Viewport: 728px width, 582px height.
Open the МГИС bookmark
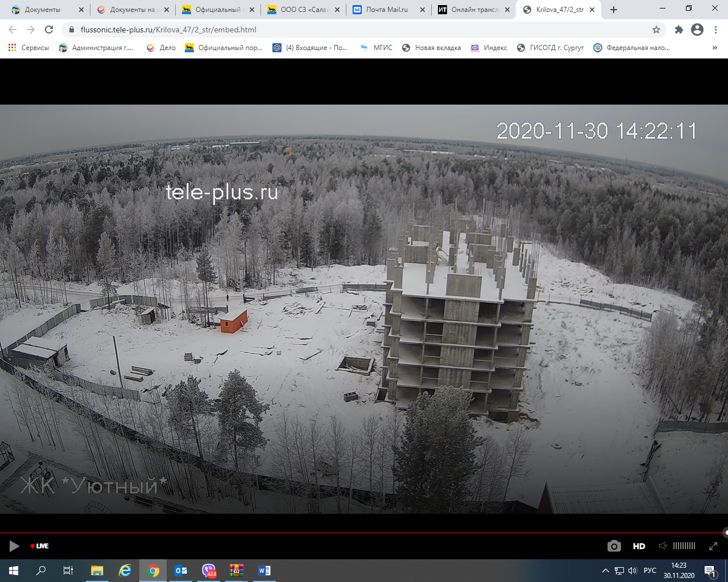click(377, 48)
